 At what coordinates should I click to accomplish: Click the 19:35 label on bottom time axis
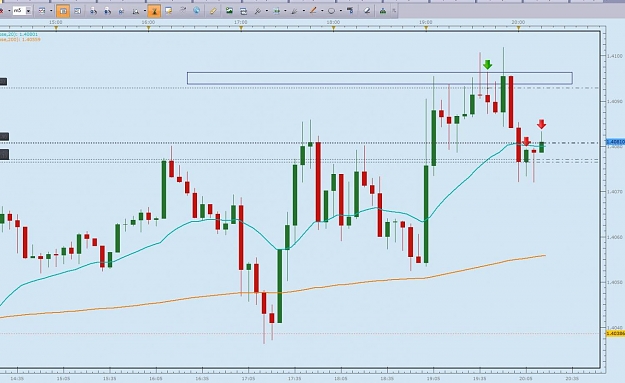[x=480, y=378]
